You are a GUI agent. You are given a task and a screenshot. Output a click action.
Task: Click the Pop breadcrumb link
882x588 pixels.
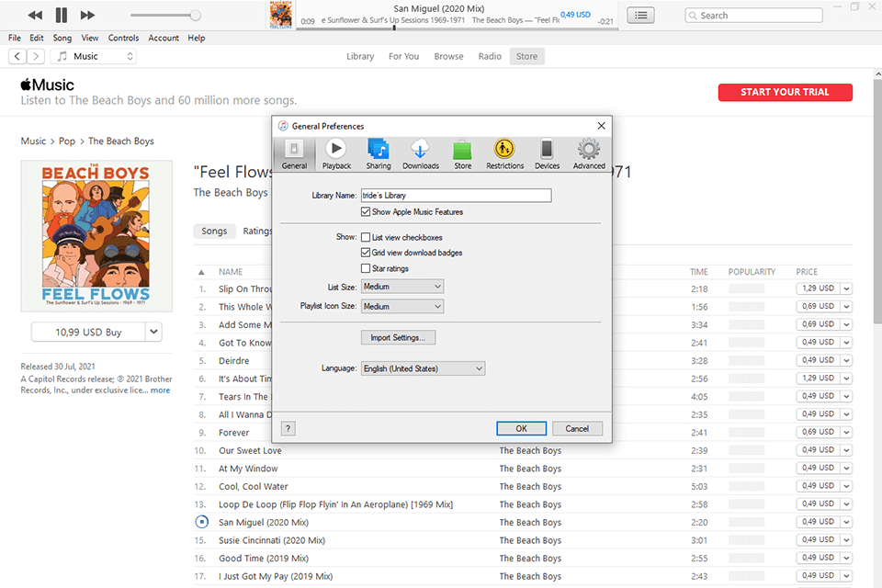(x=67, y=141)
